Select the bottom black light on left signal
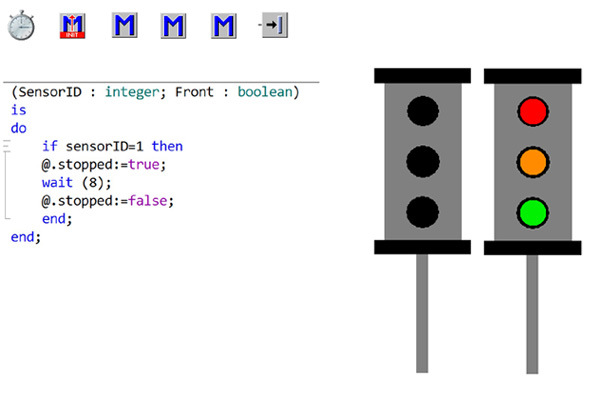The image size is (600, 408). (x=423, y=211)
